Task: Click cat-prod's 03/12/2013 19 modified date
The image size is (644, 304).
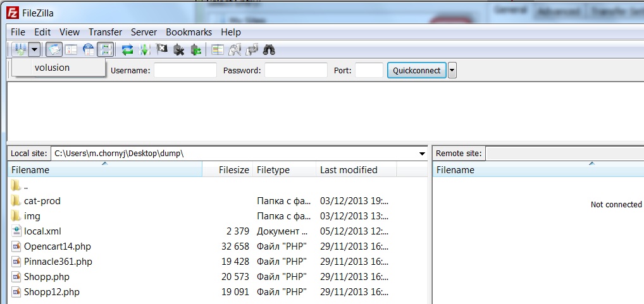Action: click(354, 201)
